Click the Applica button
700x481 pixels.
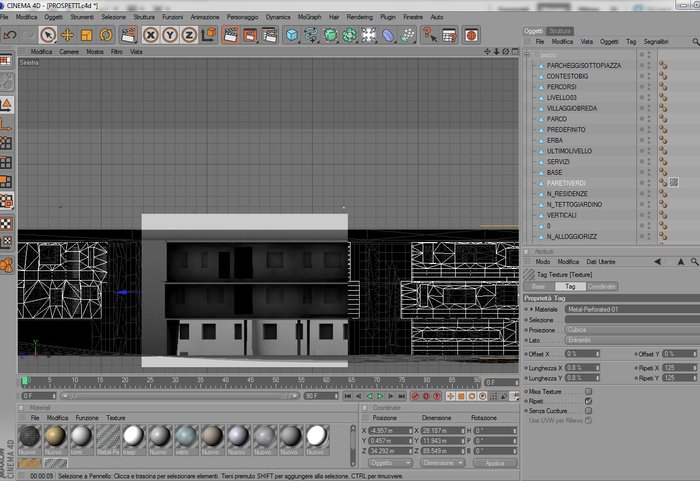(x=495, y=463)
